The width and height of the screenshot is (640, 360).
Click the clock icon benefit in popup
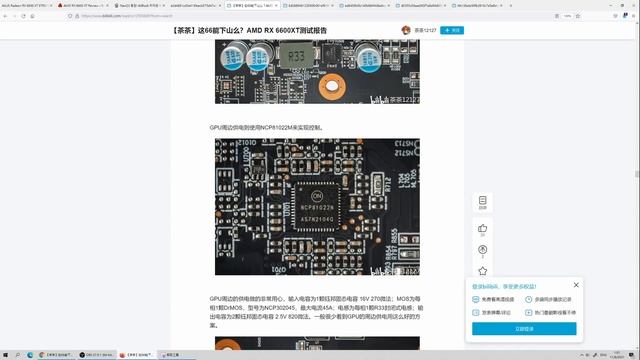coord(528,299)
